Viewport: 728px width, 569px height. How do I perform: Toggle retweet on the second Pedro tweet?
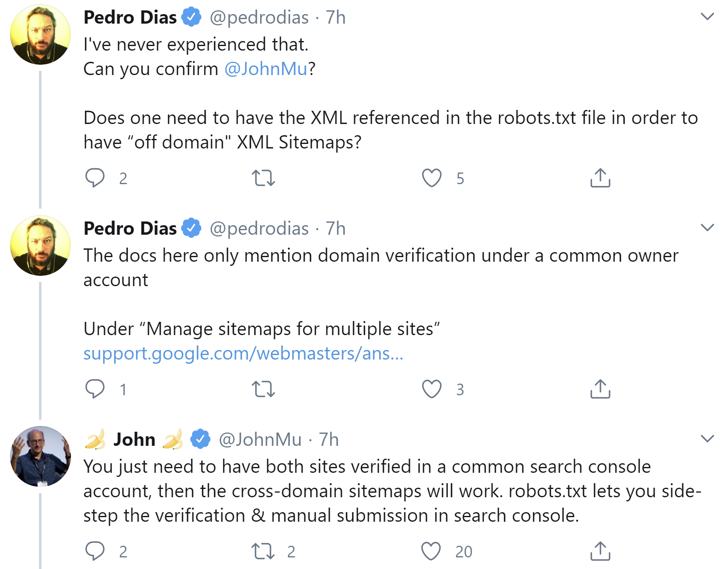(264, 389)
